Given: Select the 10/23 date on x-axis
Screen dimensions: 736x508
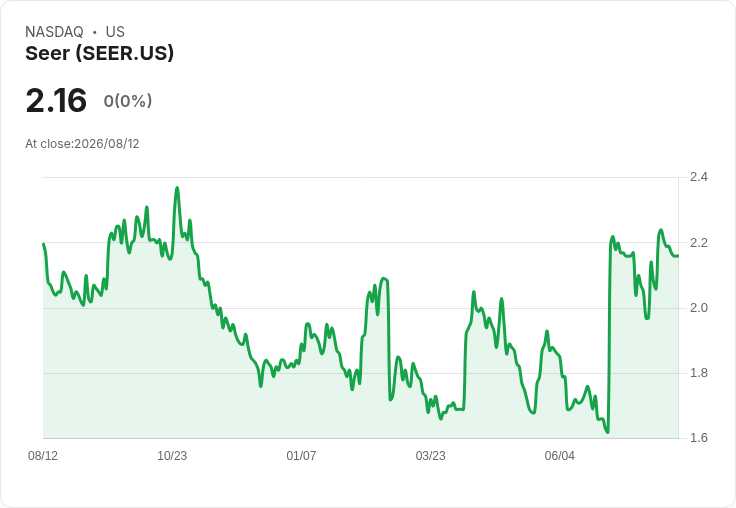Looking at the screenshot, I should [x=172, y=456].
